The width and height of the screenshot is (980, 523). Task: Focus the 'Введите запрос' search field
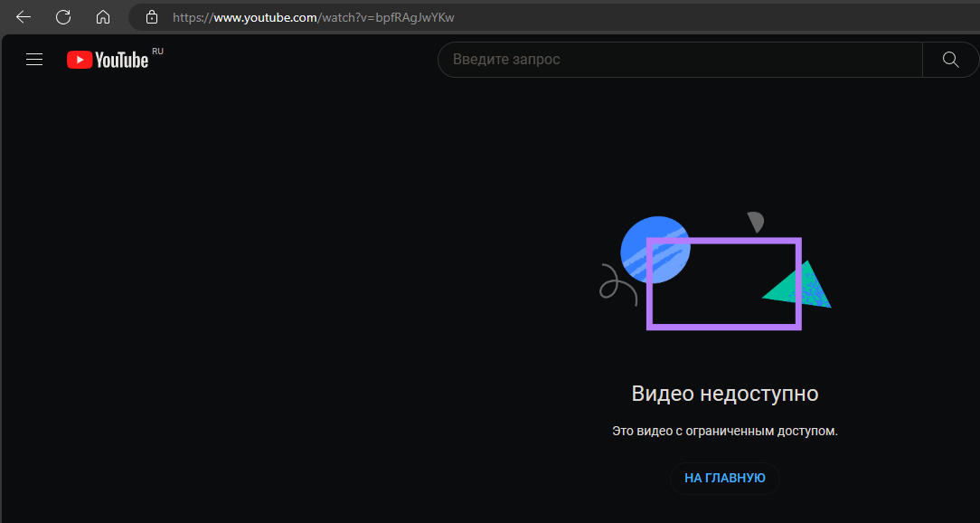coord(680,60)
